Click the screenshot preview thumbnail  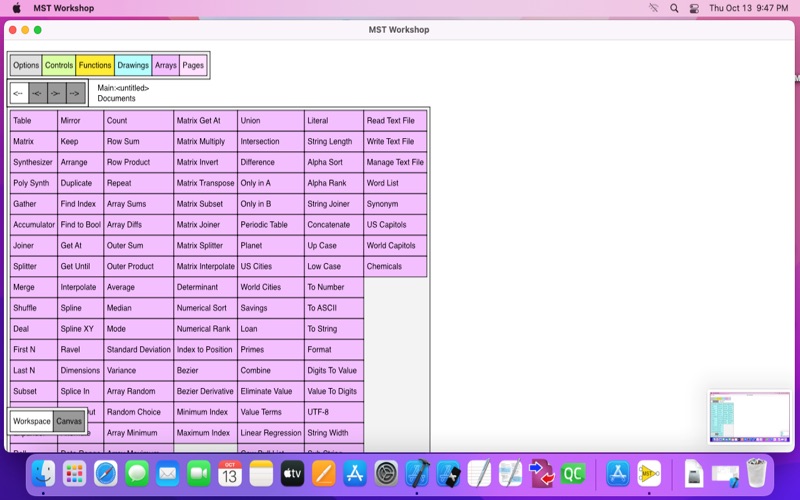[742, 417]
